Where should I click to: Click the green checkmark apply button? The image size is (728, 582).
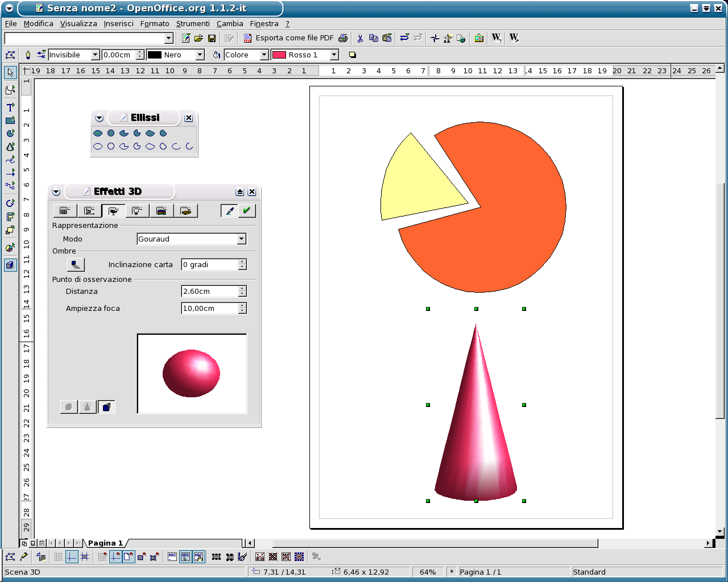pos(246,211)
